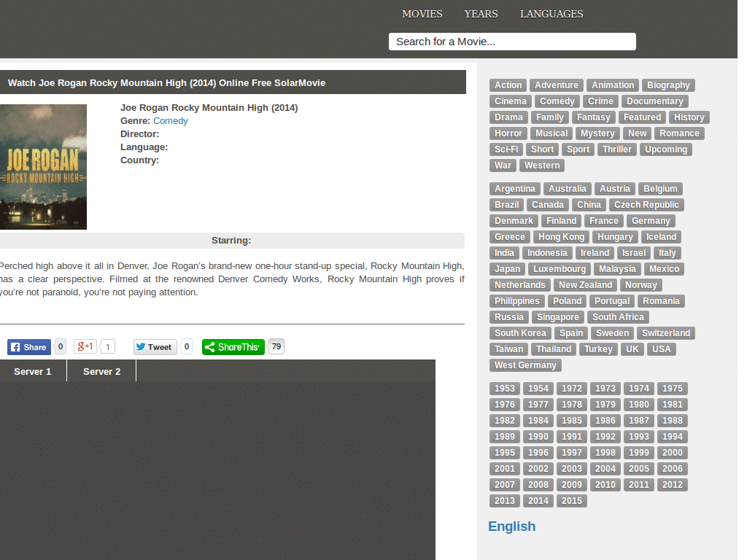Select the Documentary genre tag
This screenshot has width=747, height=560.
point(654,101)
